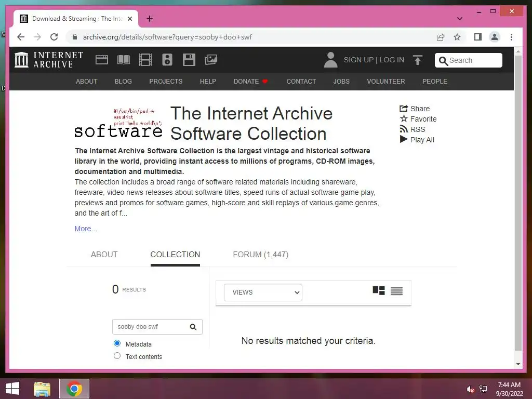Click the LOG IN link

tap(392, 60)
